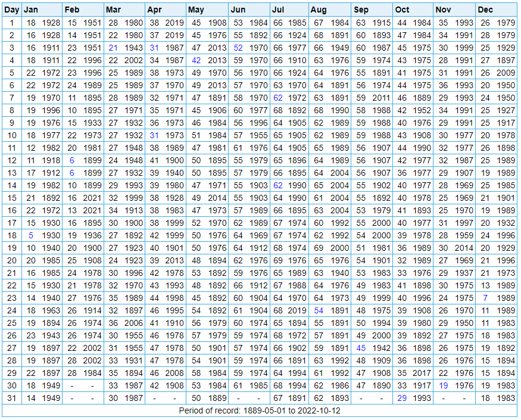Viewport: 521px width, 420px height.
Task: Click the day 15 row label
Action: click(11, 198)
